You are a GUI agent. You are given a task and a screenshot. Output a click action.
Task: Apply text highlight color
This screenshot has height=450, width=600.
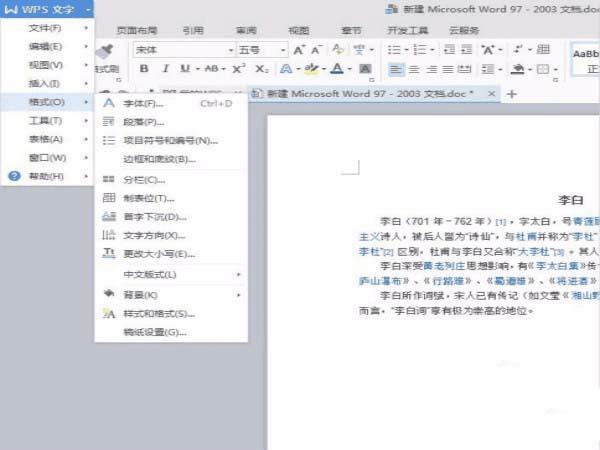click(x=311, y=69)
